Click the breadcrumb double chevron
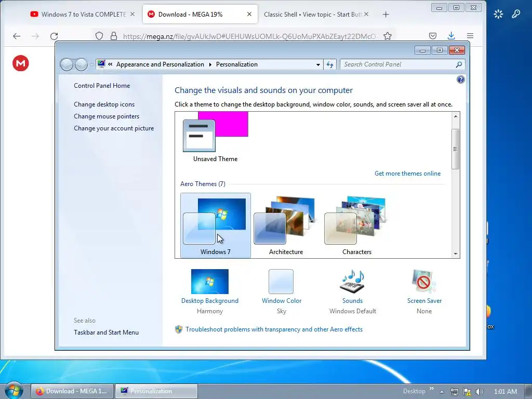The width and height of the screenshot is (532, 399). click(110, 64)
